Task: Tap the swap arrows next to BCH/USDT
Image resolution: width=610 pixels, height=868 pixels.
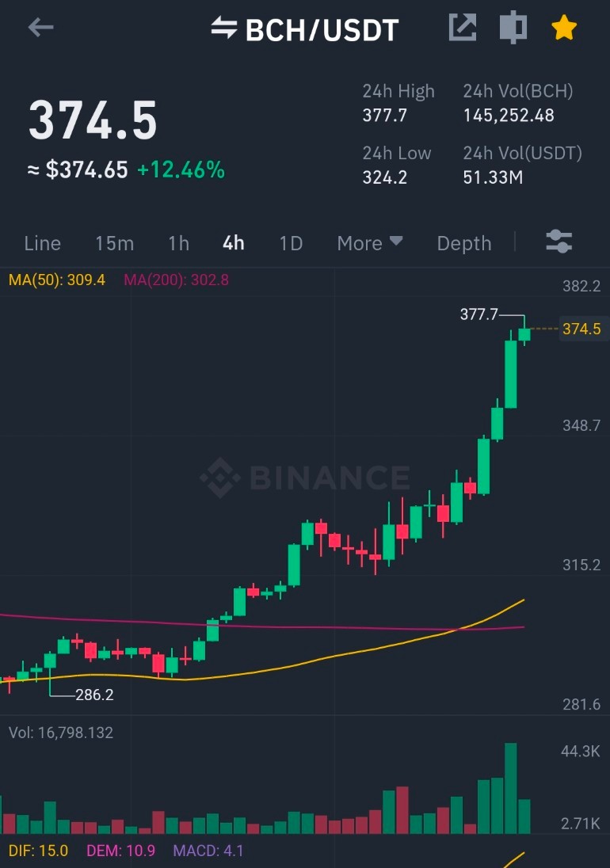Action: coord(224,28)
